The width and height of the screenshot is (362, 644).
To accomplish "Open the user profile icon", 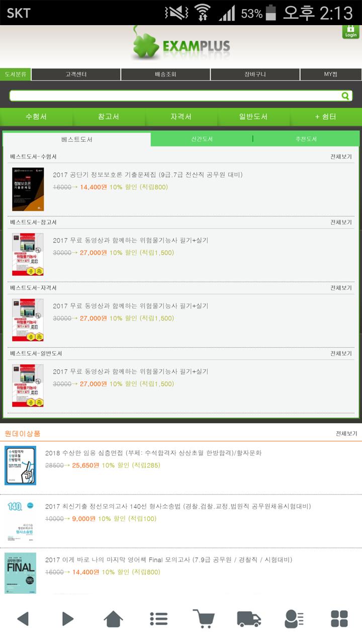I will point(294,619).
